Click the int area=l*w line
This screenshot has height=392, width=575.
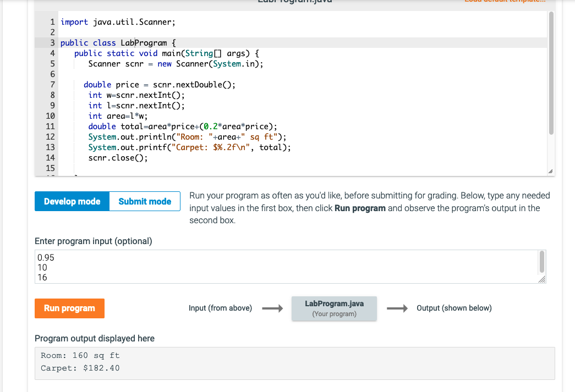point(118,116)
